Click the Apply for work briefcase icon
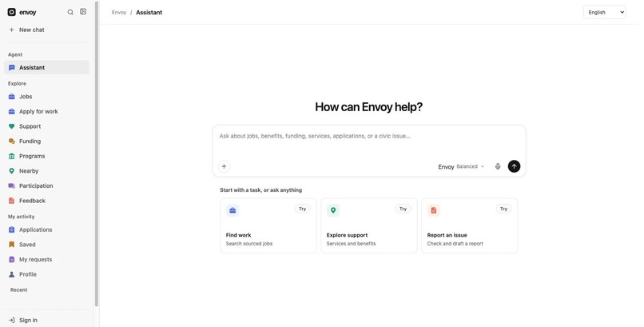This screenshot has width=644, height=327. tap(11, 111)
